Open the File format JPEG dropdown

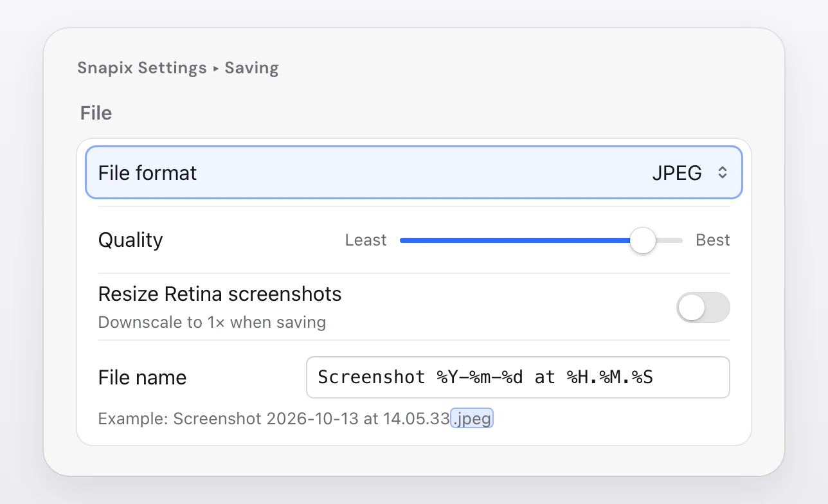pyautogui.click(x=414, y=172)
